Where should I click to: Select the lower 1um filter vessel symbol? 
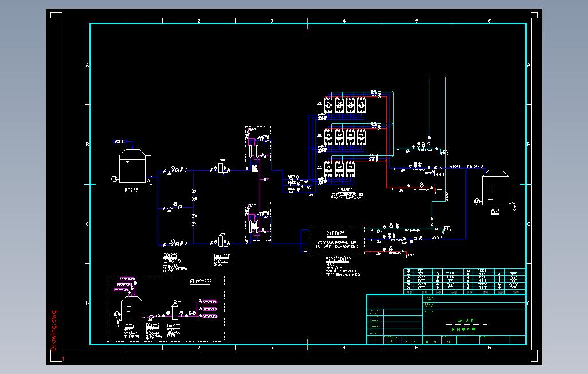coord(221,240)
